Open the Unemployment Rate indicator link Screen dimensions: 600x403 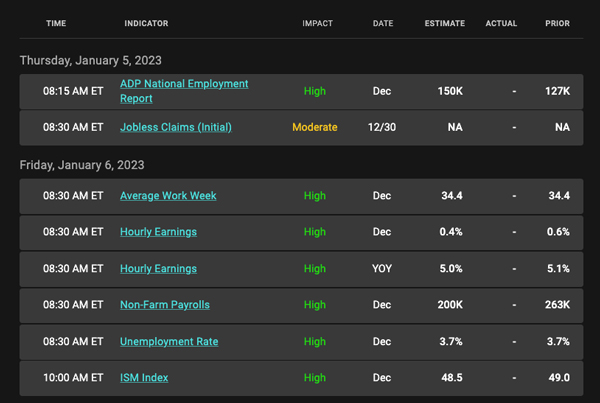click(x=169, y=341)
